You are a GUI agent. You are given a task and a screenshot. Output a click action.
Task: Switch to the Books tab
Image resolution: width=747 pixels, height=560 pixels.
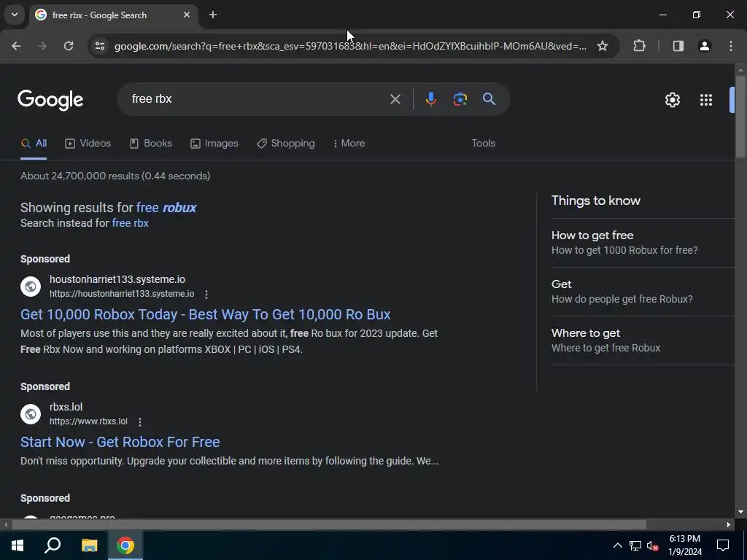tap(150, 144)
